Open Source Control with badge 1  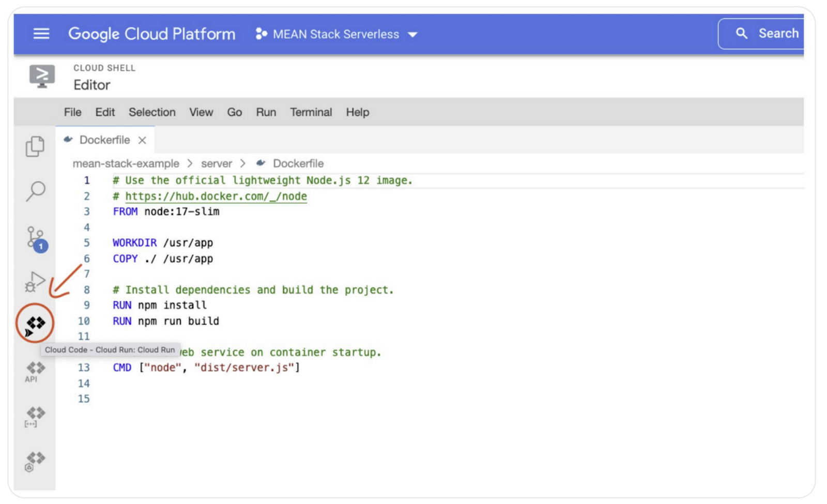click(x=36, y=239)
